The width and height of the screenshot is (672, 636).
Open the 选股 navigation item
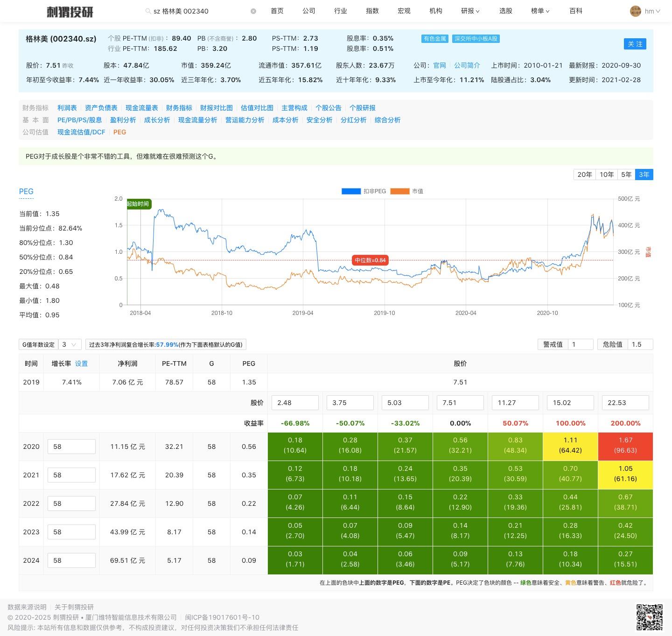coord(505,11)
